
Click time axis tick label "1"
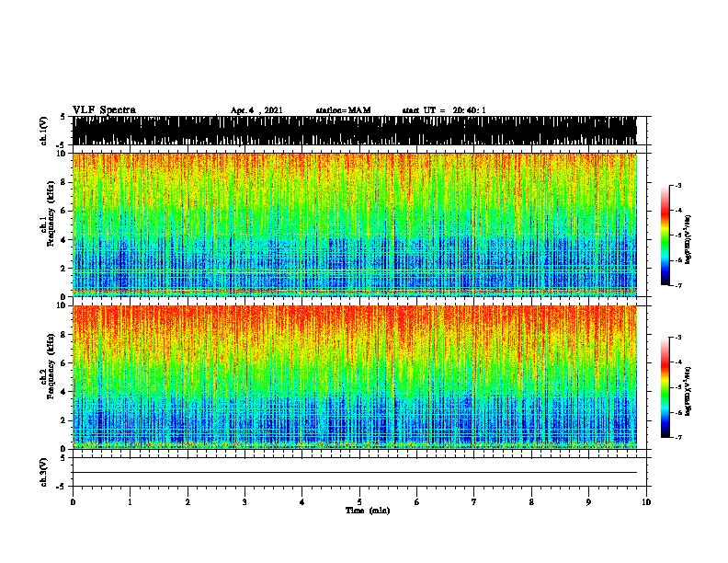click(x=130, y=502)
